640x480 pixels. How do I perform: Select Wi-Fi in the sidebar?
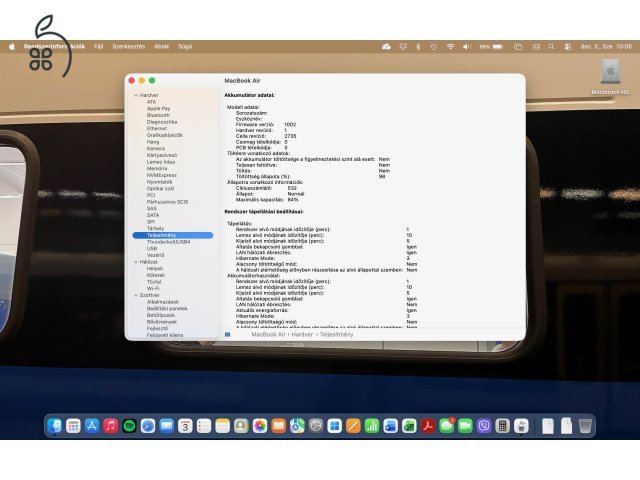point(153,289)
